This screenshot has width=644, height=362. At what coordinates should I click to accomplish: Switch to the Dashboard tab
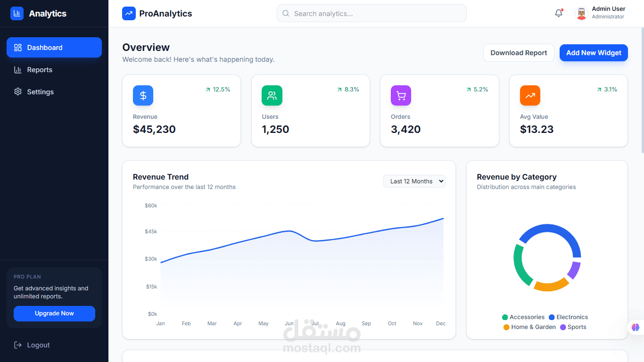45,47
